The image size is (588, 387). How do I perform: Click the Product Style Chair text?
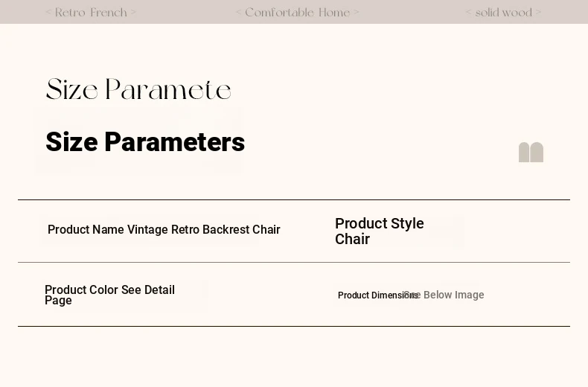[380, 231]
